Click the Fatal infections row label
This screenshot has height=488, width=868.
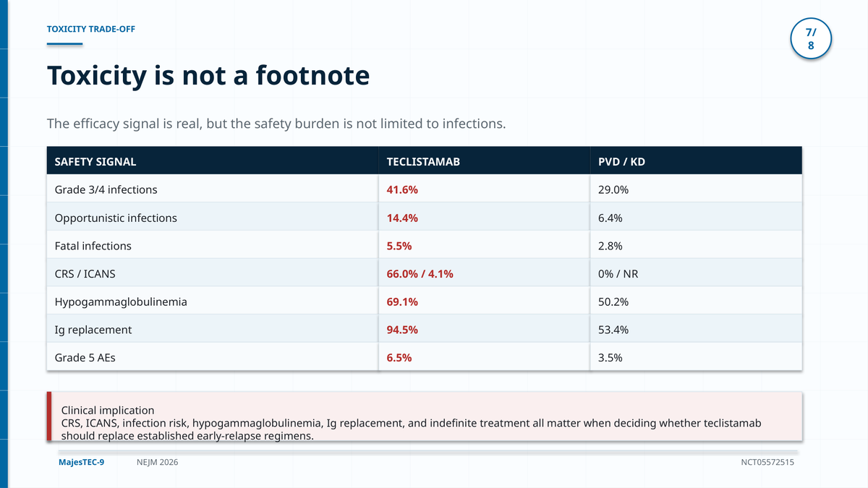93,246
